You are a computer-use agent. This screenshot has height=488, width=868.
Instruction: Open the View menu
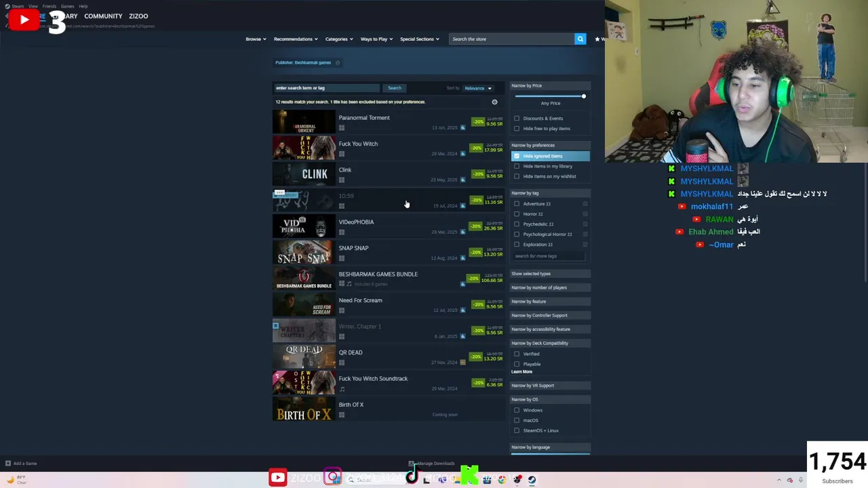33,6
